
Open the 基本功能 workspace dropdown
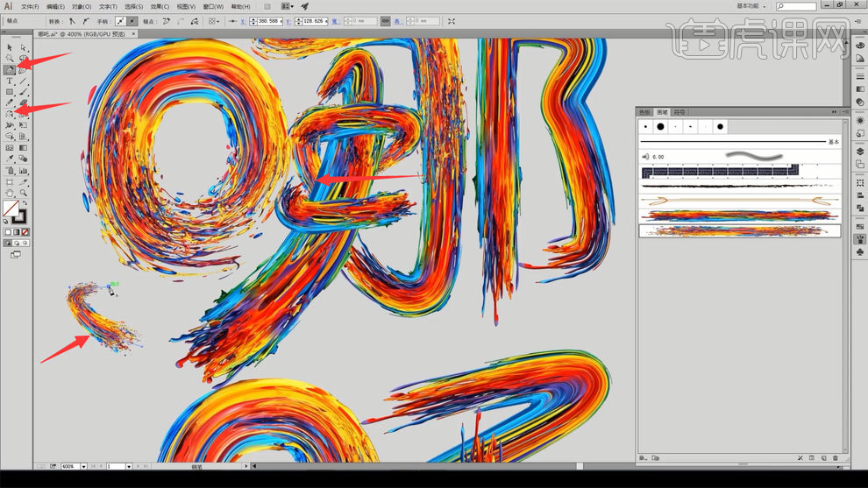[x=751, y=6]
